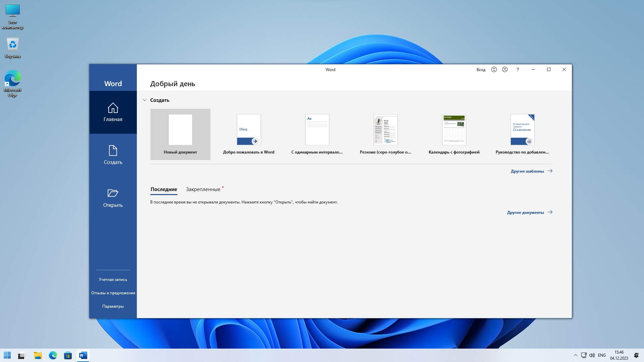
Task: Send a frown feedback via sad face icon
Action: [504, 69]
